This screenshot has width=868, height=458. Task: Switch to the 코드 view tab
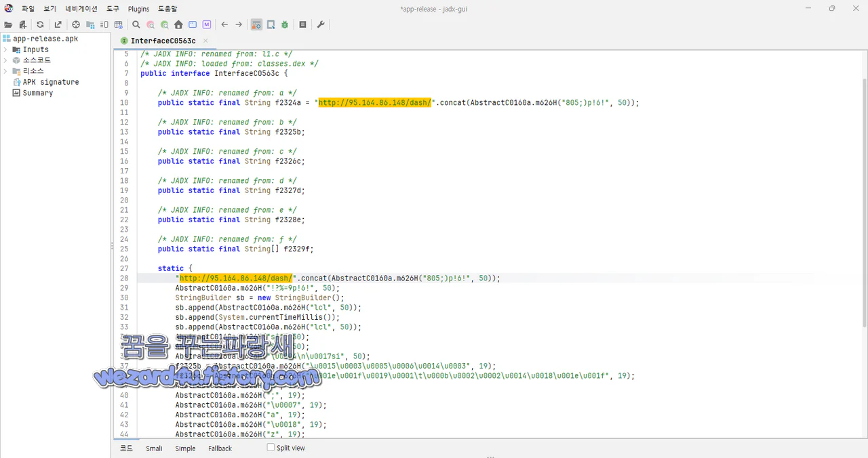pyautogui.click(x=127, y=448)
